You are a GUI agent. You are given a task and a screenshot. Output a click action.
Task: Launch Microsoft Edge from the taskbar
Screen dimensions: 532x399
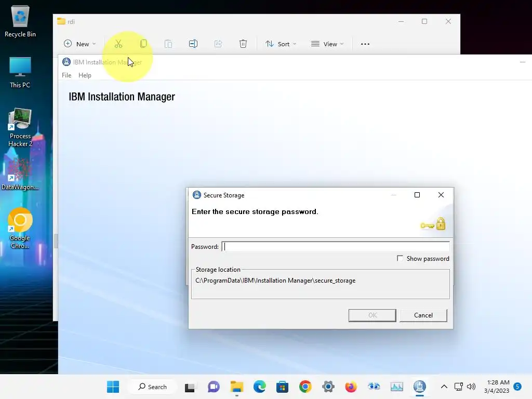coord(260,387)
